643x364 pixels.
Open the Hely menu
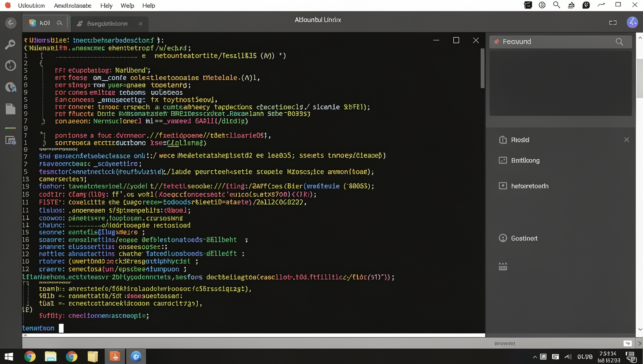point(106,6)
